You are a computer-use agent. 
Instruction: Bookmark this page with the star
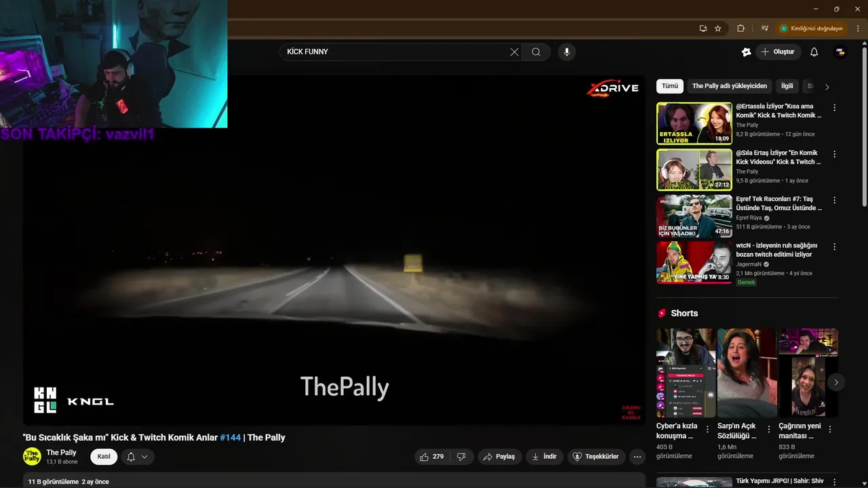point(718,28)
